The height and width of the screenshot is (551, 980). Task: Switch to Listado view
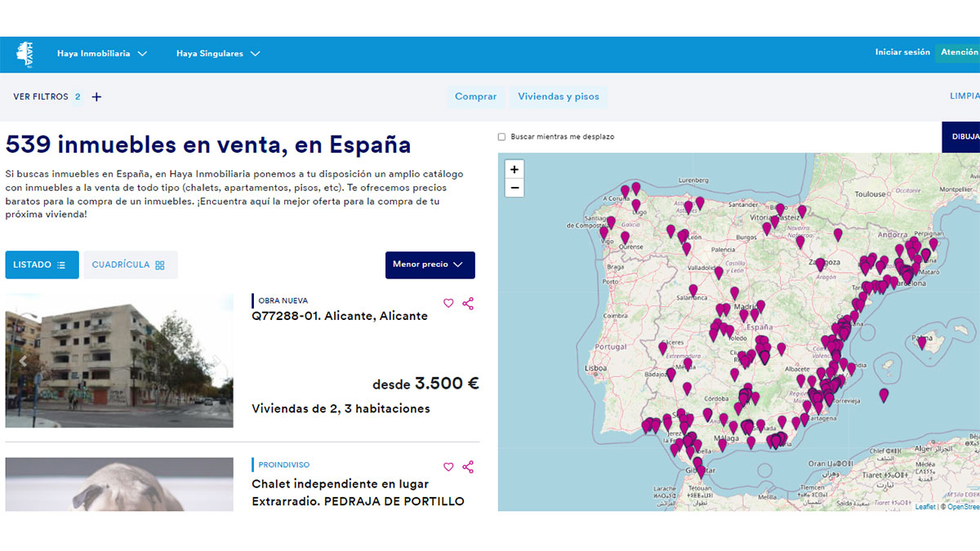coord(42,265)
